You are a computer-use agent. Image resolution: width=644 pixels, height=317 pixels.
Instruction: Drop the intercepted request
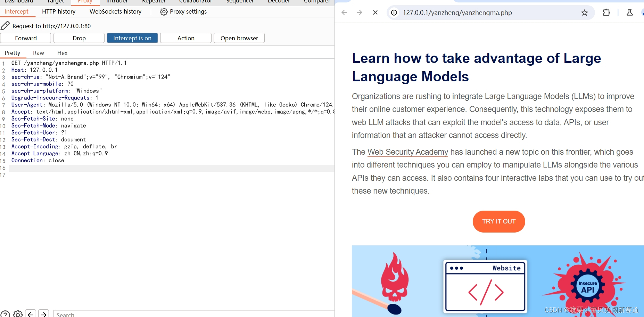[79, 38]
